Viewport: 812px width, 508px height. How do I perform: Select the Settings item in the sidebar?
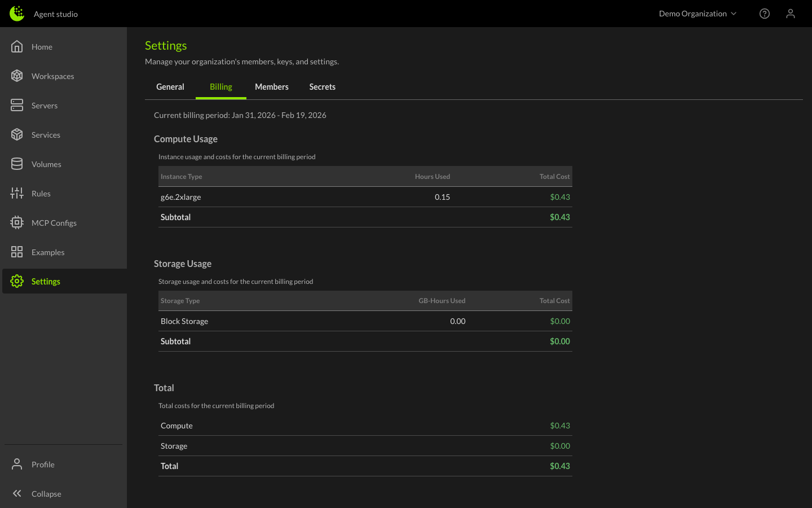tap(46, 281)
